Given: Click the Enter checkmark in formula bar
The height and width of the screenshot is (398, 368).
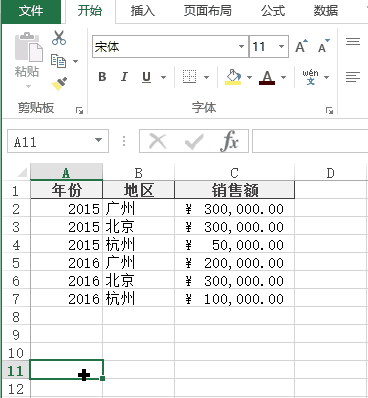Looking at the screenshot, I should click(194, 142).
